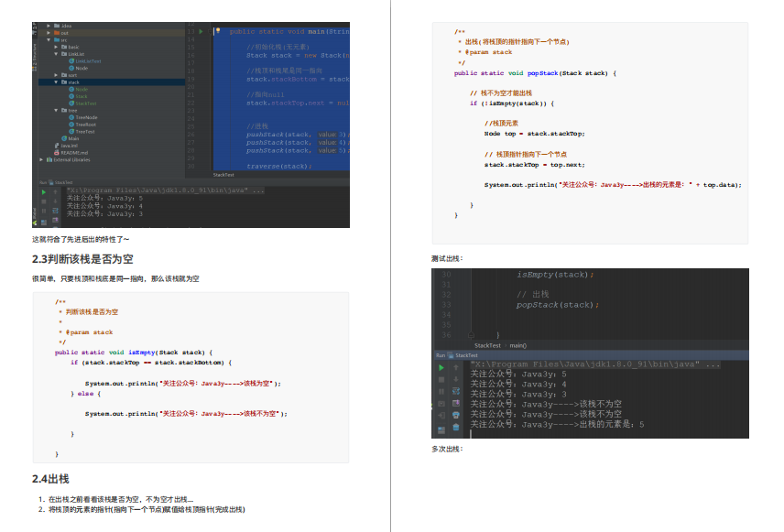This screenshot has width=784, height=532.
Task: Click the up-arrow icon in the lower-right IDE Run panel
Action: (455, 367)
